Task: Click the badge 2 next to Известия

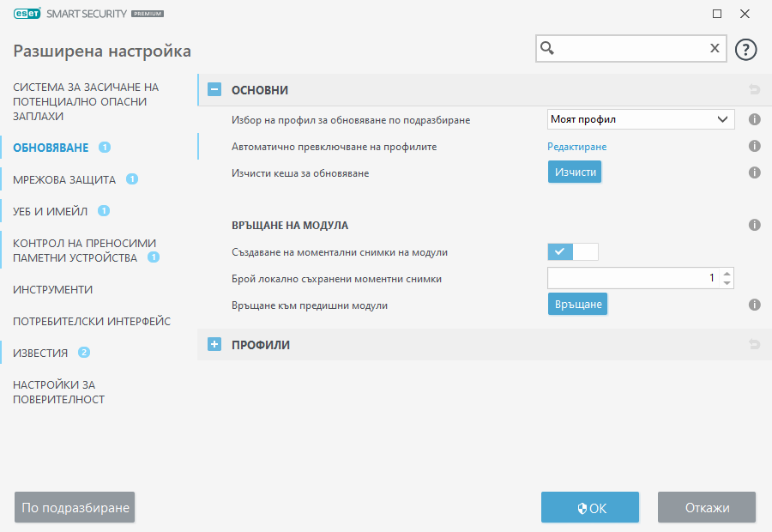Action: click(84, 352)
